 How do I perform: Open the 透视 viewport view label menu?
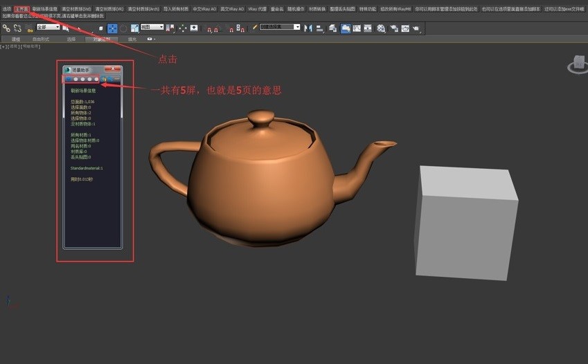[13, 46]
